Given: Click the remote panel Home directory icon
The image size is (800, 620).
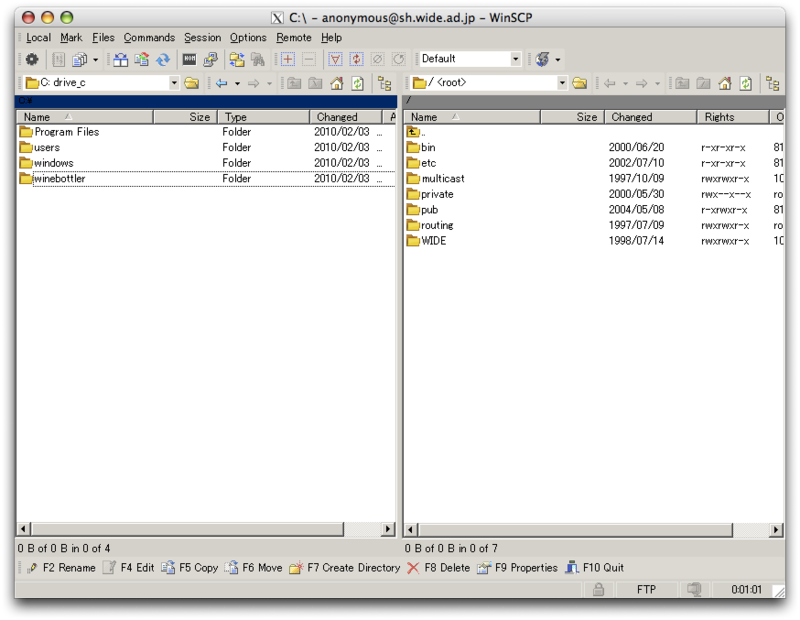Looking at the screenshot, I should pyautogui.click(x=724, y=83).
